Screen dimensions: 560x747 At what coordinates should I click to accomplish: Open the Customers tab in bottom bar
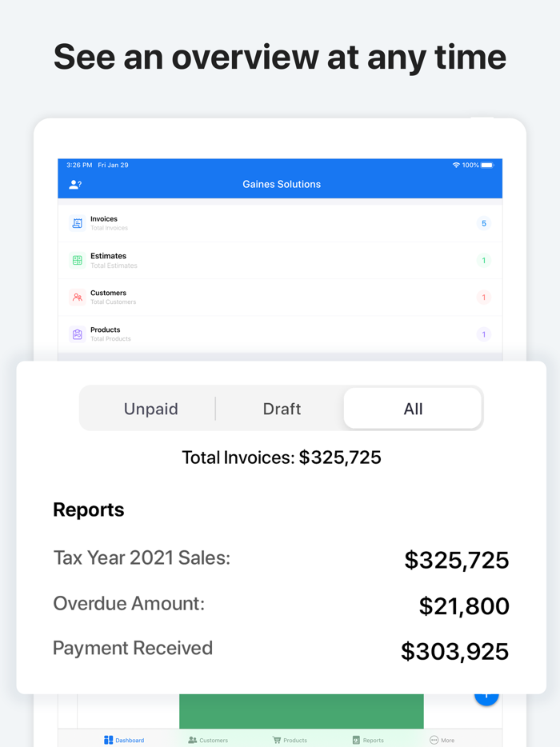click(208, 740)
